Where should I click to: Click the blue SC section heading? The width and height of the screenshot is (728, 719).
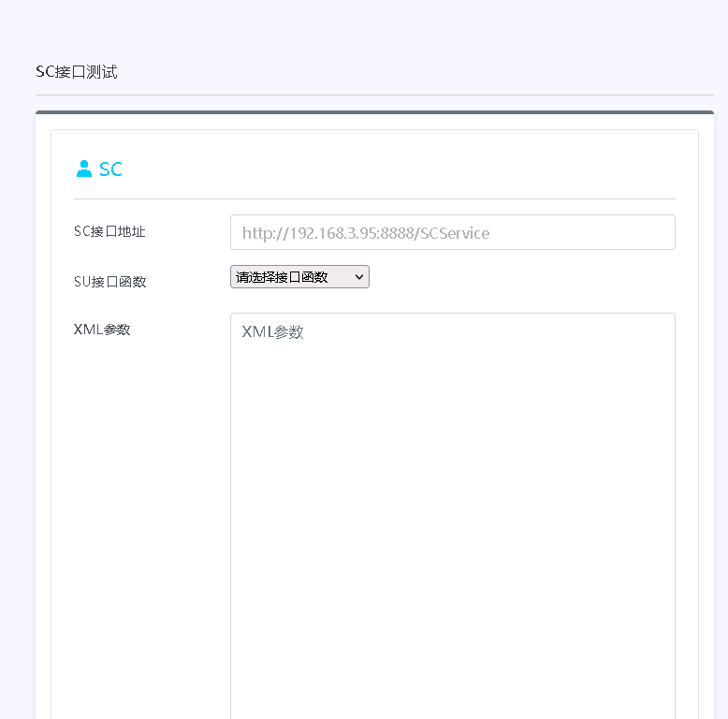[110, 169]
